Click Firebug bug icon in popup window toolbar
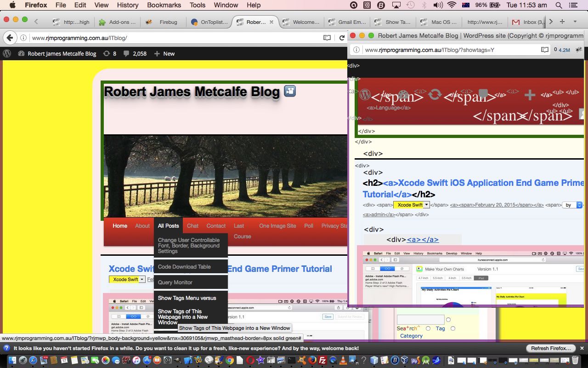The height and width of the screenshot is (368, 588). pos(579,50)
